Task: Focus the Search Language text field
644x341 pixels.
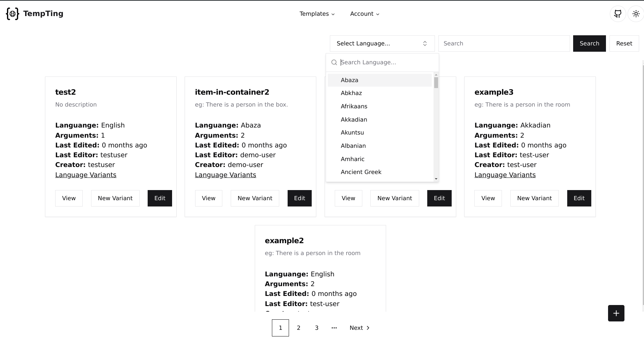Action: (x=387, y=63)
